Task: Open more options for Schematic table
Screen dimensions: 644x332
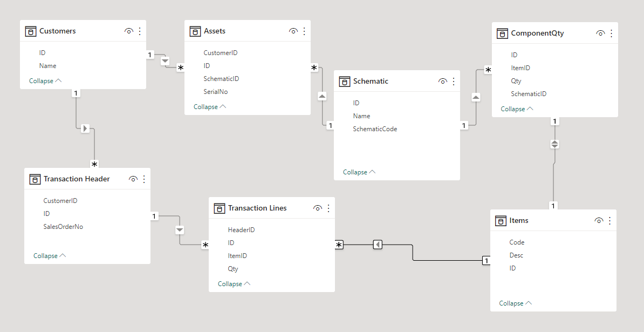Action: 454,82
